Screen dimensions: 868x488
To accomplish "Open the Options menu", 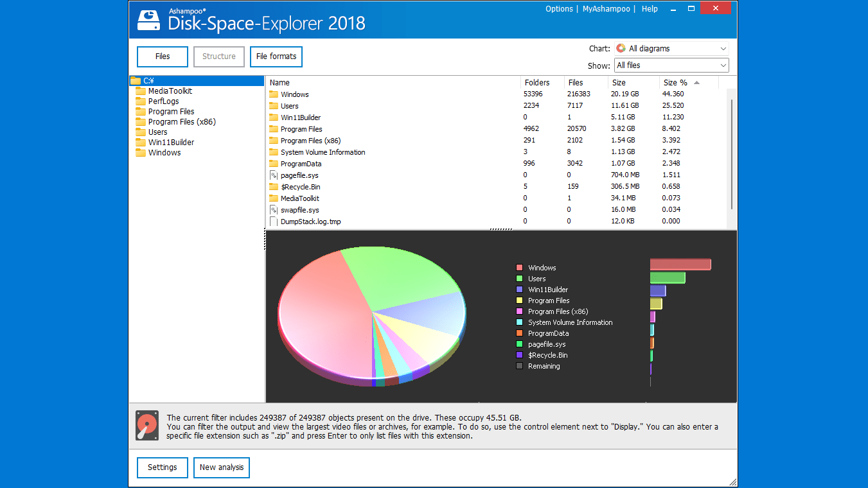I will (559, 9).
